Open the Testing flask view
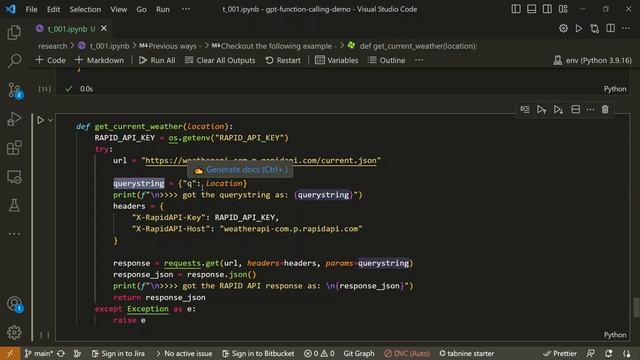This screenshot has height=360, width=640. (14, 205)
